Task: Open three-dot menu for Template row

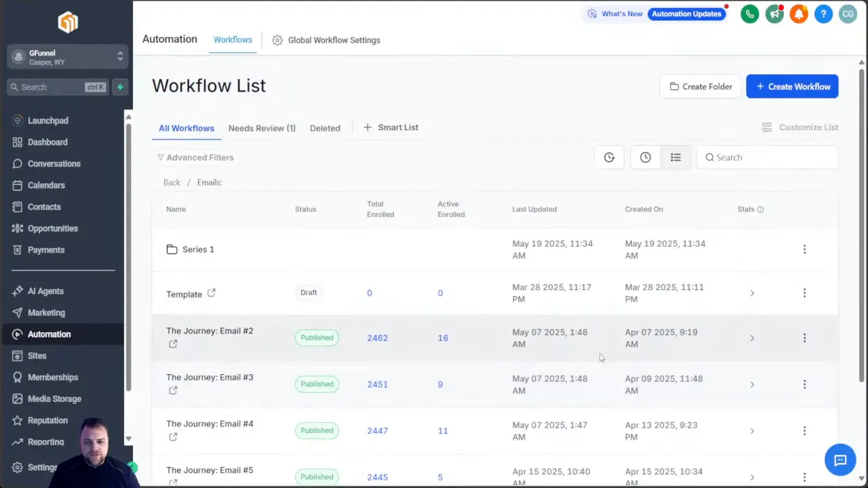Action: [x=804, y=293]
